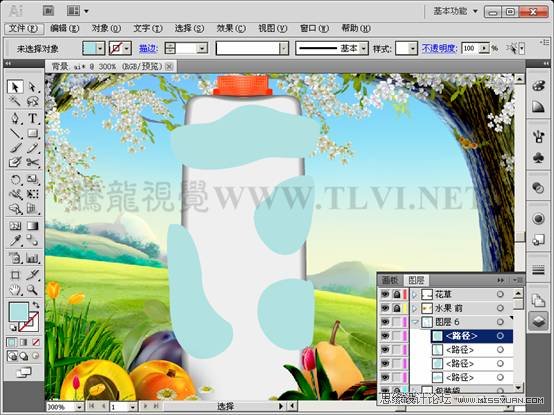Click the Swap Fill and Stroke arrow
Viewport: 554px width, 415px height.
coord(36,304)
